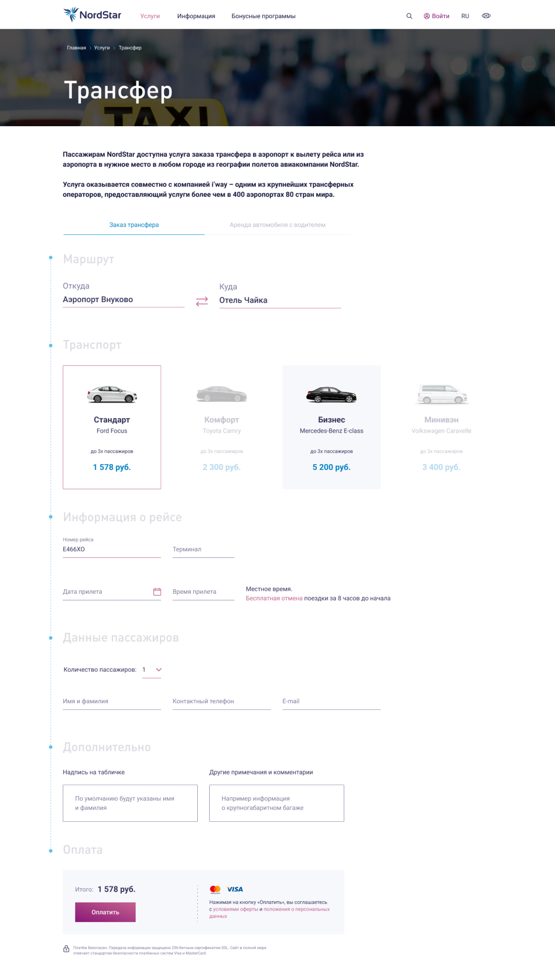The height and width of the screenshot is (980, 555).
Task: Swap origin and destination arrows
Action: [x=202, y=301]
